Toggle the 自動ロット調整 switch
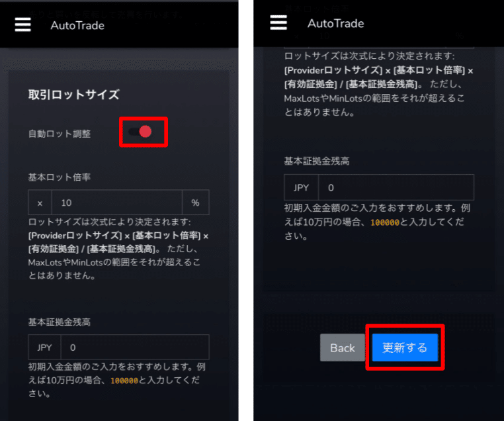Viewport: 504px width, 421px height. (x=140, y=132)
